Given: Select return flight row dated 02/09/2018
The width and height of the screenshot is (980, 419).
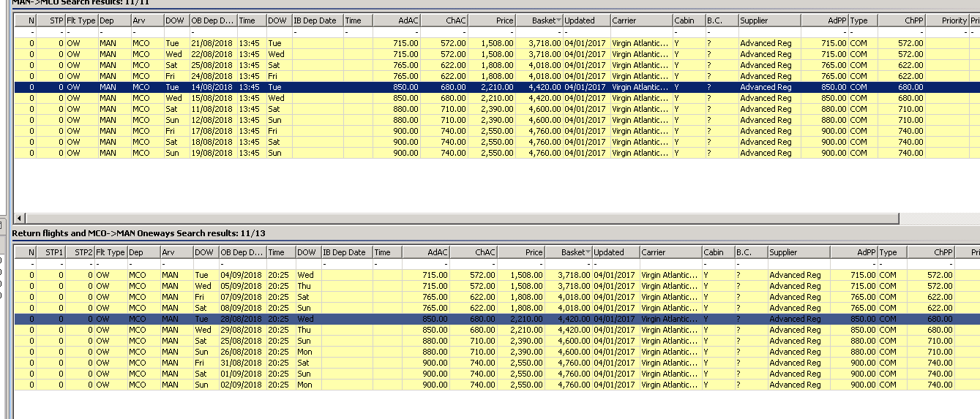Looking at the screenshot, I should (x=240, y=385).
